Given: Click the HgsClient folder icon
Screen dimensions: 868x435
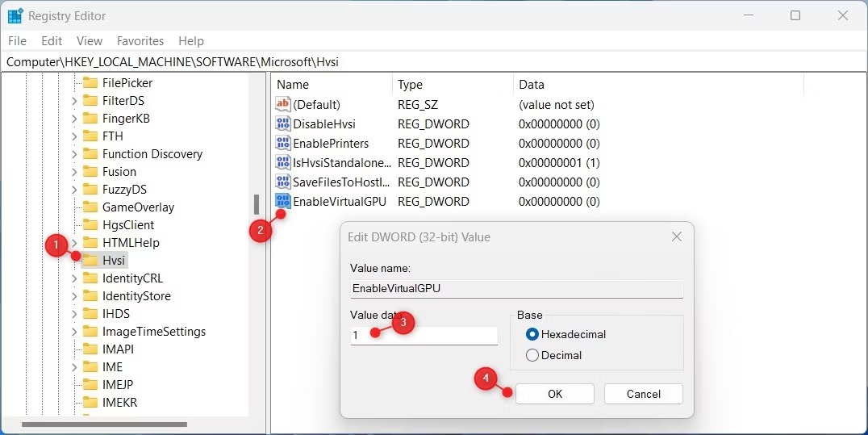Looking at the screenshot, I should 90,224.
